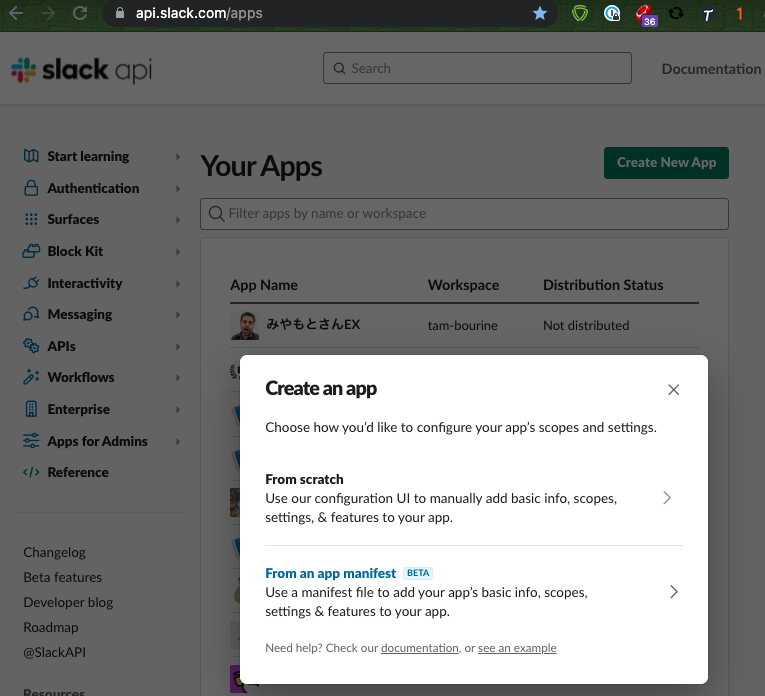The height and width of the screenshot is (696, 765).
Task: Click the Start learning book icon
Action: 31,156
